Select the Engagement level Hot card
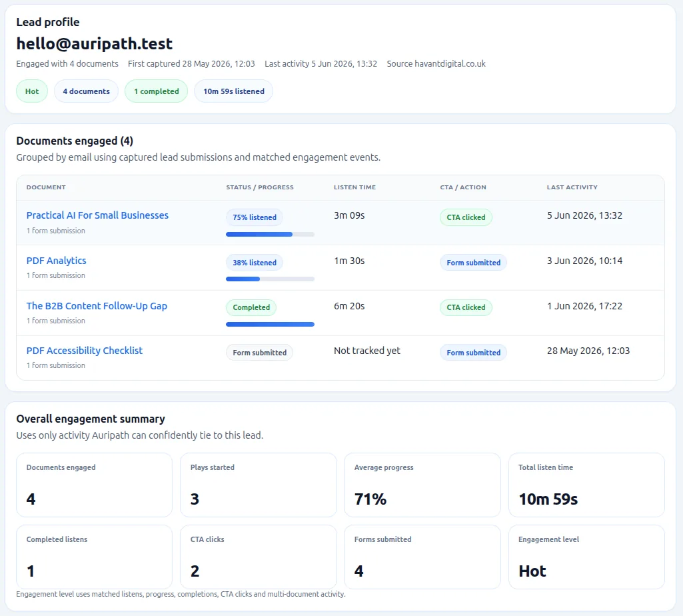Screen dimensions: 683x616 click(x=587, y=557)
